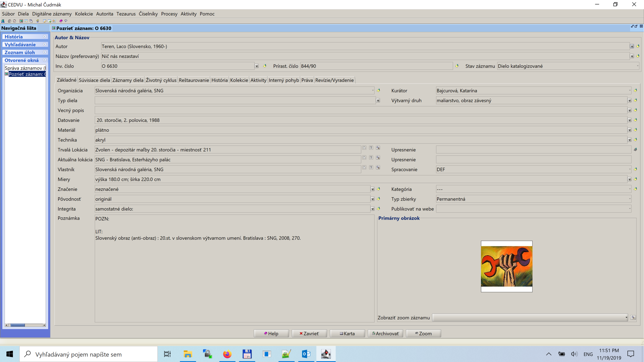Collapse the História navigation section
The width and height of the screenshot is (644, 362).
[x=45, y=36]
